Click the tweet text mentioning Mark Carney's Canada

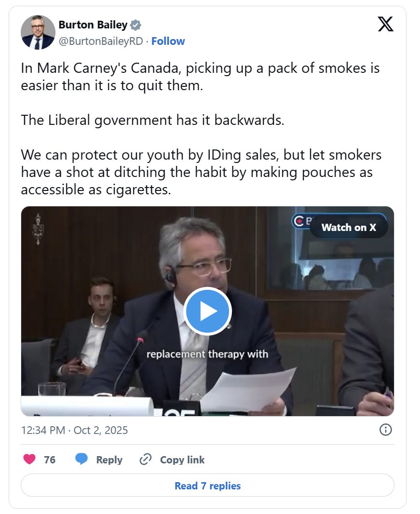pos(200,77)
